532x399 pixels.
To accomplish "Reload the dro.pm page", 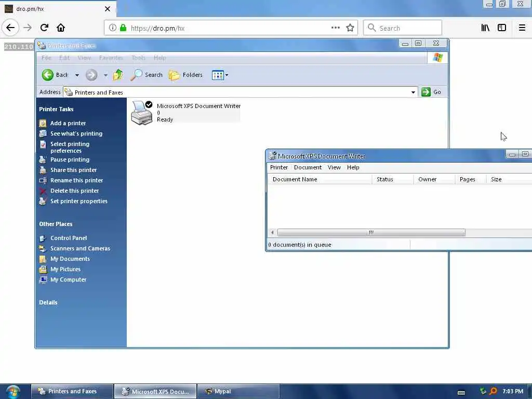I will [x=44, y=28].
